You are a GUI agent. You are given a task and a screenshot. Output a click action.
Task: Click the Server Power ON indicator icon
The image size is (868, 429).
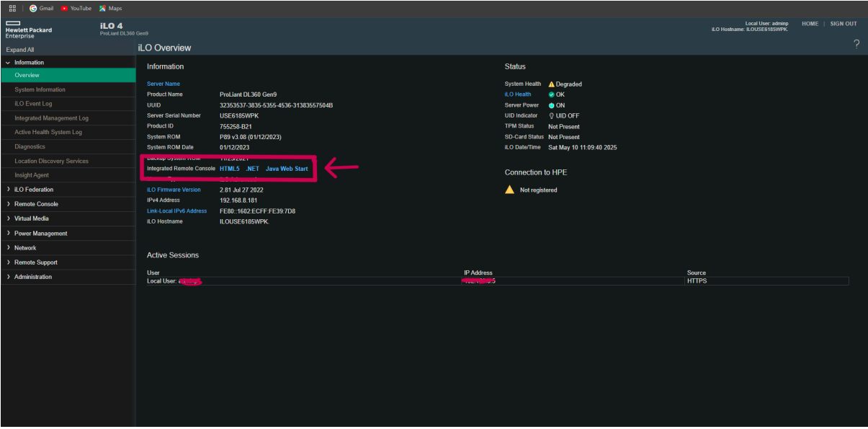point(552,105)
